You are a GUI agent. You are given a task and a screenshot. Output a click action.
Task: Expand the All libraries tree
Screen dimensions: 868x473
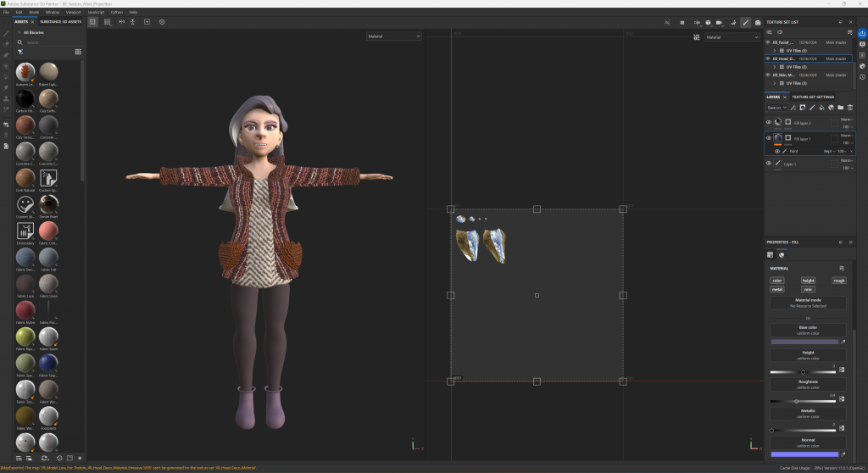(x=19, y=32)
